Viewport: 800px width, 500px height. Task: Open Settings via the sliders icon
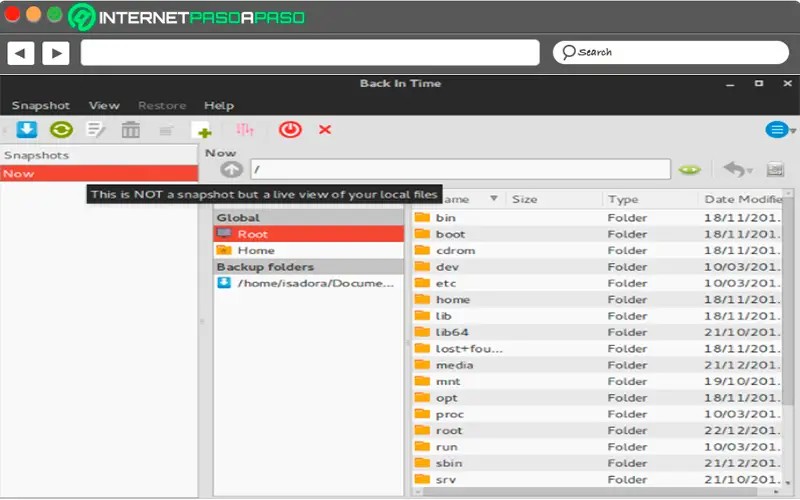pos(245,130)
